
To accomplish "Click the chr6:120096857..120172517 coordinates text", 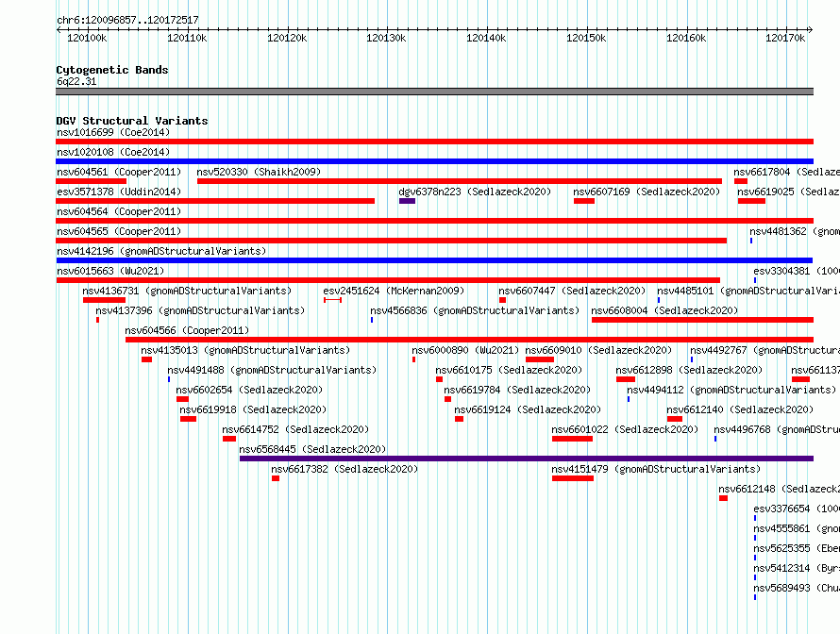I will tap(127, 20).
